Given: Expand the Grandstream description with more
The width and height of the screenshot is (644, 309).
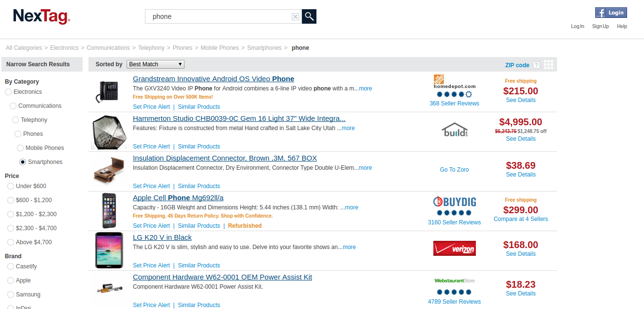Looking at the screenshot, I should click(365, 88).
